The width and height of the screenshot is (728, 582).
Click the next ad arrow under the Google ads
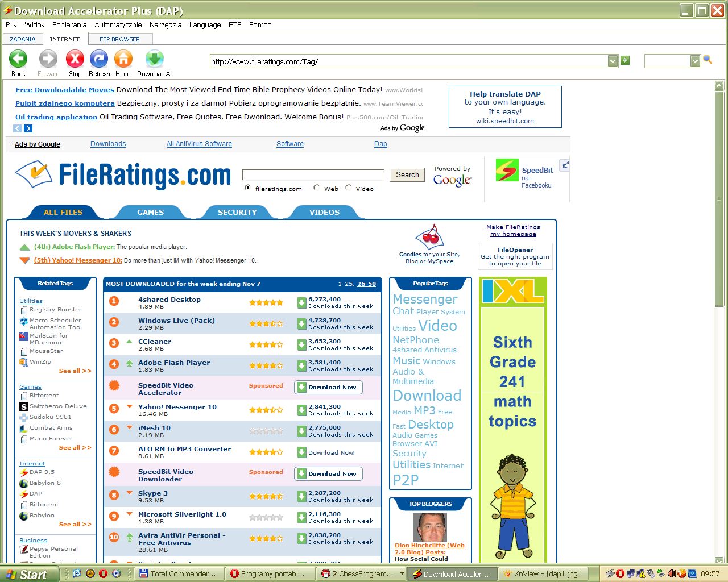(x=28, y=128)
